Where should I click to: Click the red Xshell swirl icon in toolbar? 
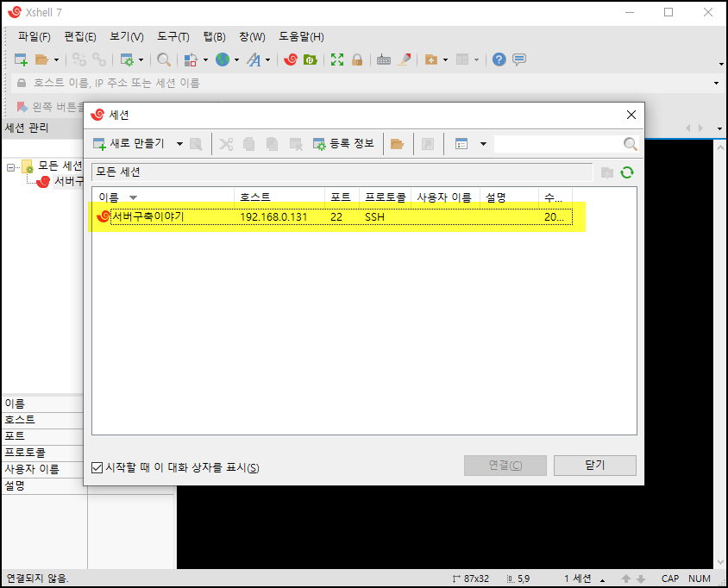[x=291, y=59]
